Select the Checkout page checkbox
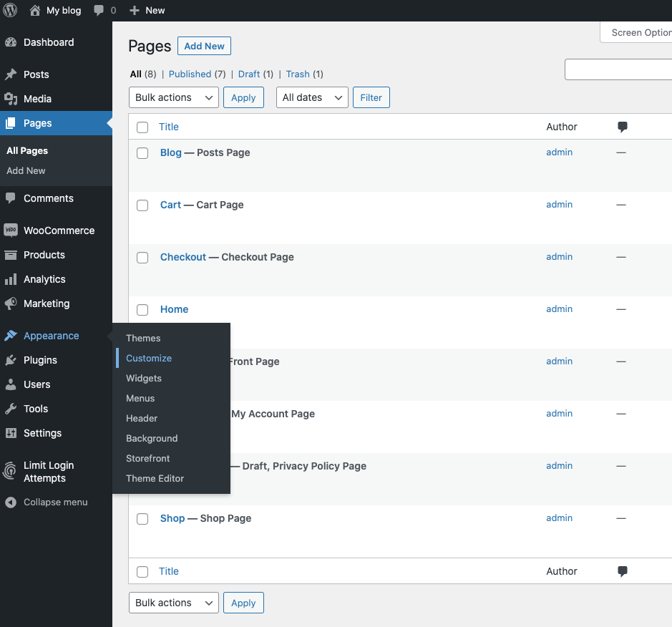672x627 pixels. coord(142,258)
